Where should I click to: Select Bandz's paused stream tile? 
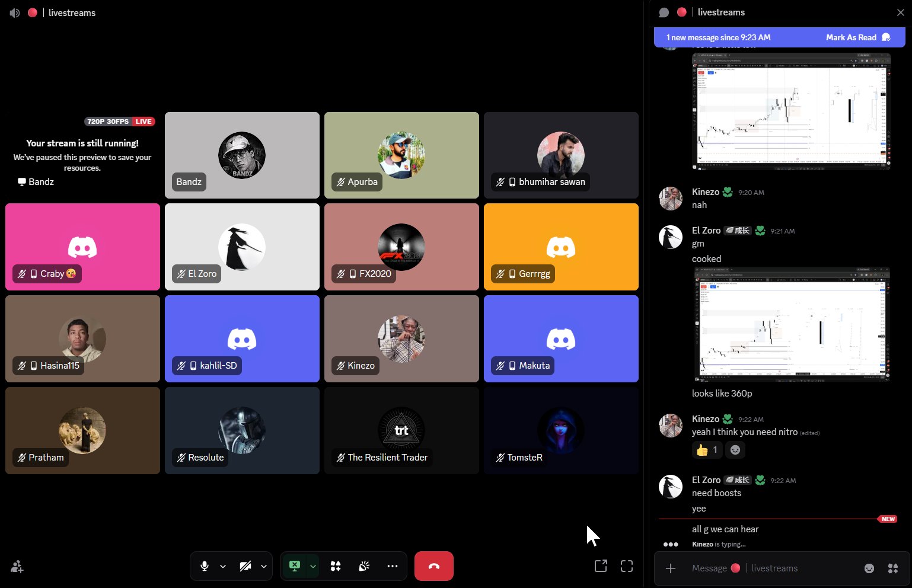coord(82,155)
